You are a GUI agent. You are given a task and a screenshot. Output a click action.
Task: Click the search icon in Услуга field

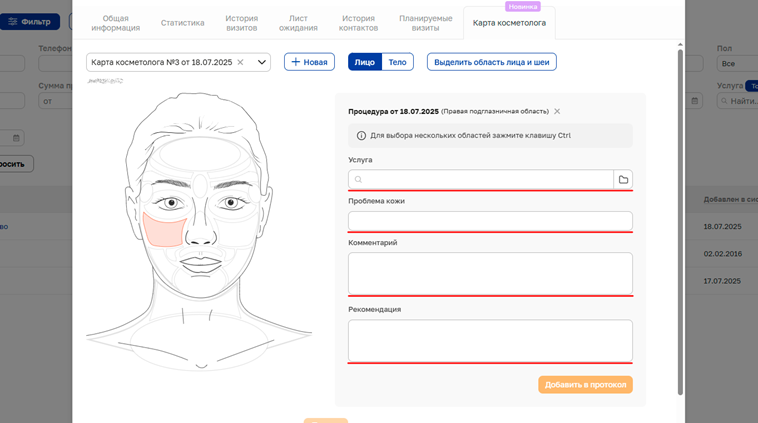tap(358, 179)
